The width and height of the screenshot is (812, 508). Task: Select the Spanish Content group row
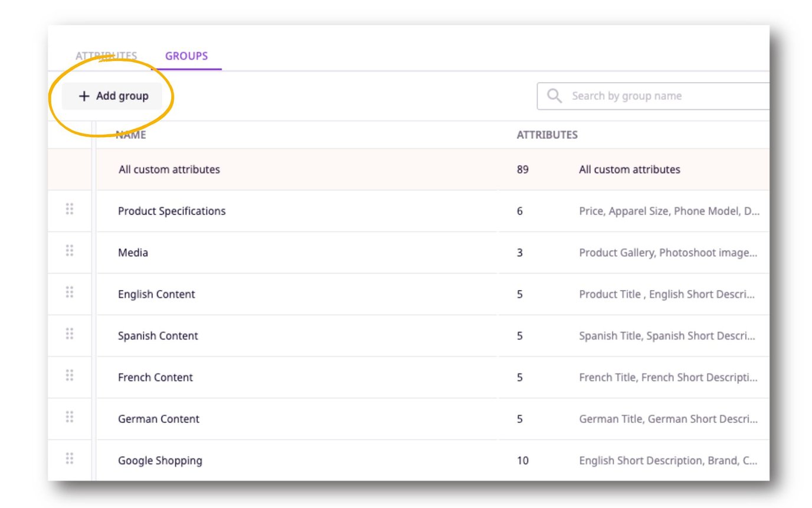[x=158, y=336]
